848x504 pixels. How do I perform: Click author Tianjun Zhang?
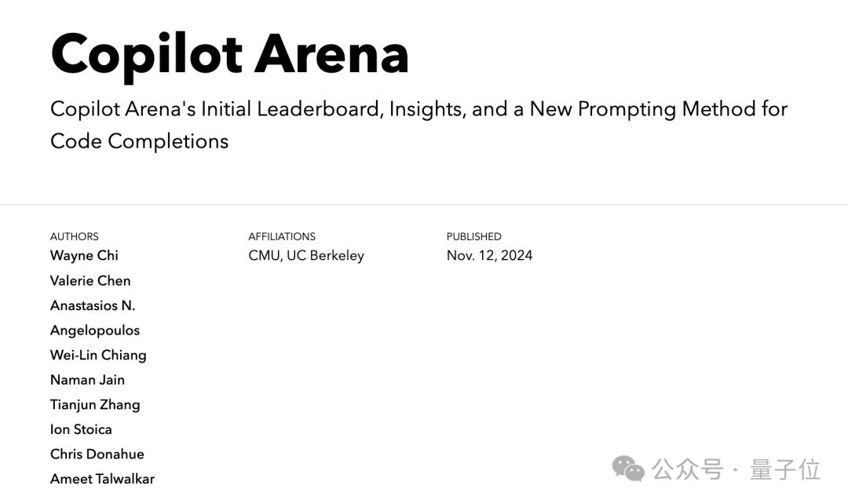tap(95, 404)
